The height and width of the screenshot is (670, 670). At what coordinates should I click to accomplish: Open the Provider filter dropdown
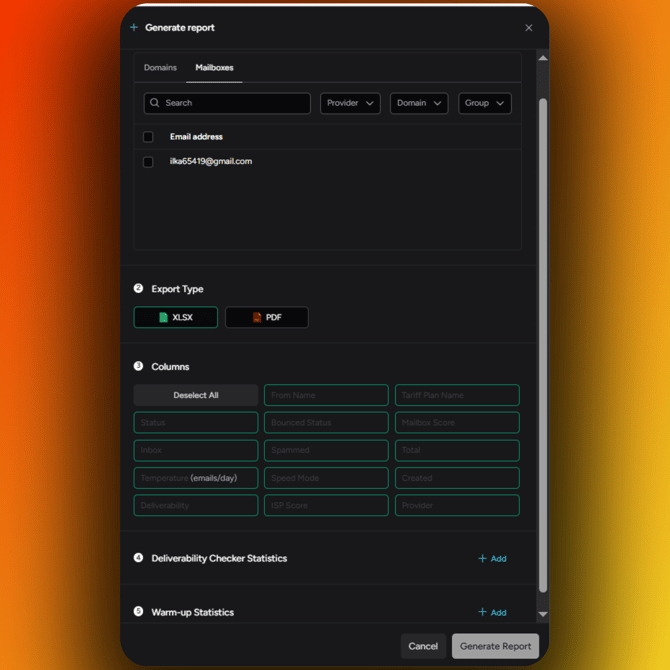pyautogui.click(x=350, y=103)
